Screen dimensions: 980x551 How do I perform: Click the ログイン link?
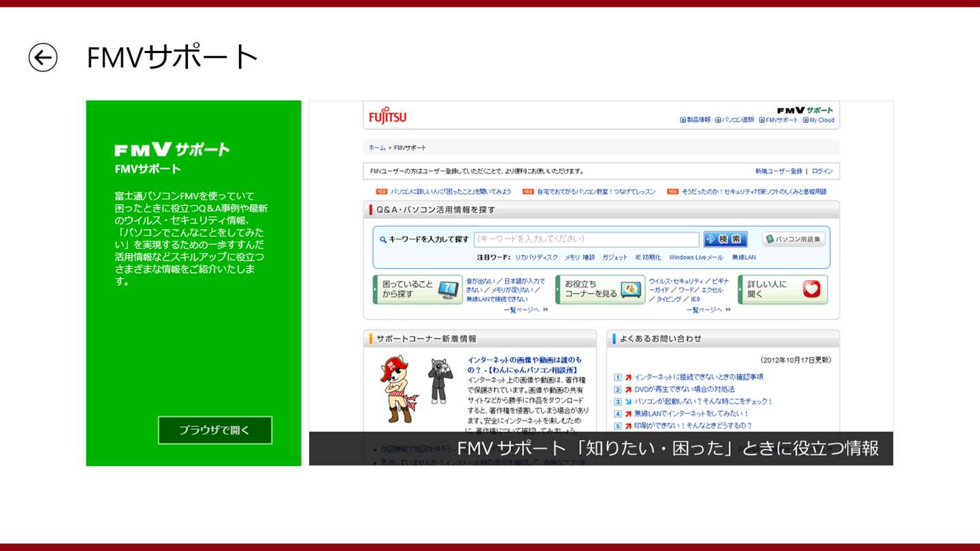pos(822,171)
